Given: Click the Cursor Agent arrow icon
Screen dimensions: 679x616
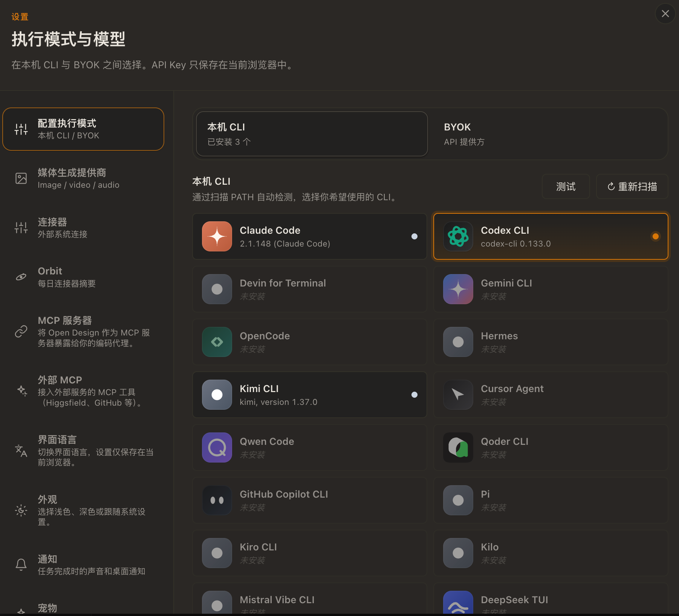Looking at the screenshot, I should (458, 395).
